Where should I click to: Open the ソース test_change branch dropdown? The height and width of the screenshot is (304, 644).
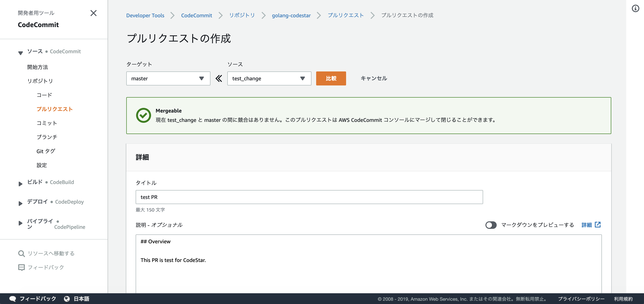click(269, 78)
